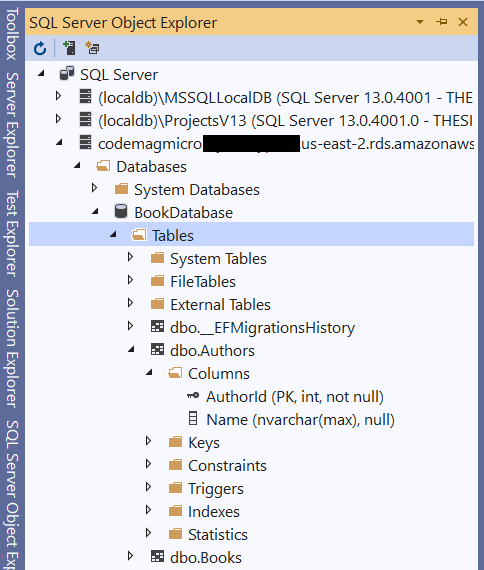Click the Constraints folder icon
This screenshot has height=570, width=484.
click(175, 465)
